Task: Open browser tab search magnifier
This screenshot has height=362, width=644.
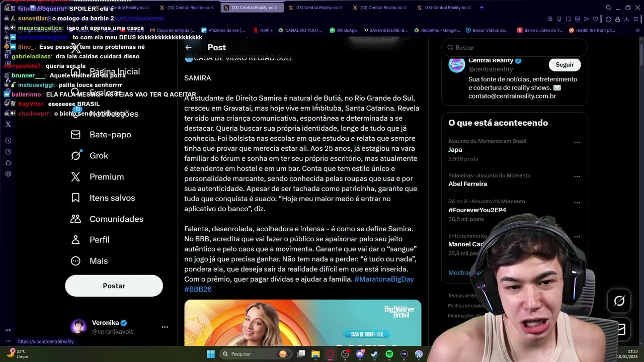Action: coord(608,8)
